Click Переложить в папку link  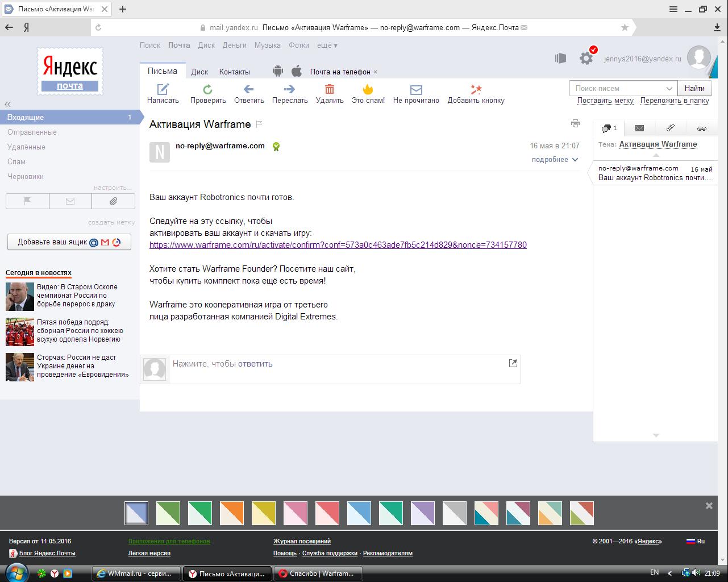pyautogui.click(x=675, y=100)
